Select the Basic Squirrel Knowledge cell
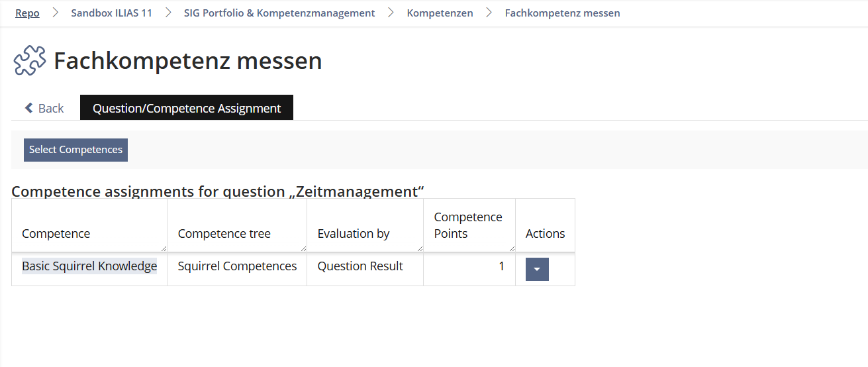The image size is (868, 367). pyautogui.click(x=89, y=266)
